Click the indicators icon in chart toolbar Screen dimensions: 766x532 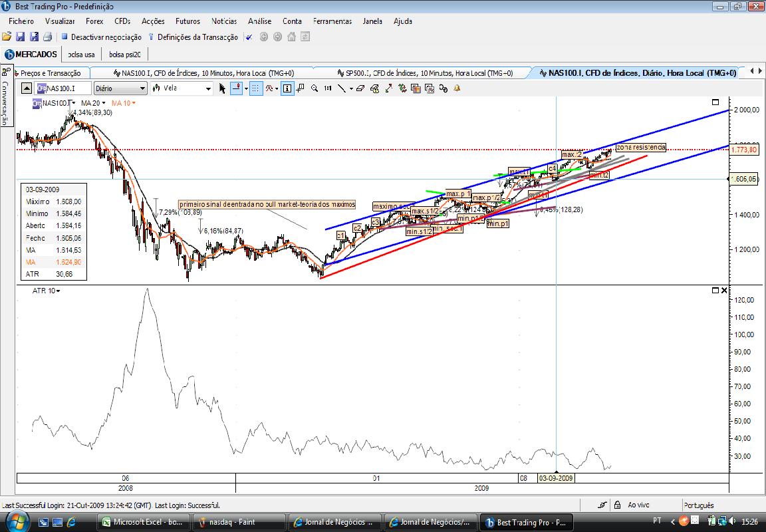pyautogui.click(x=270, y=88)
